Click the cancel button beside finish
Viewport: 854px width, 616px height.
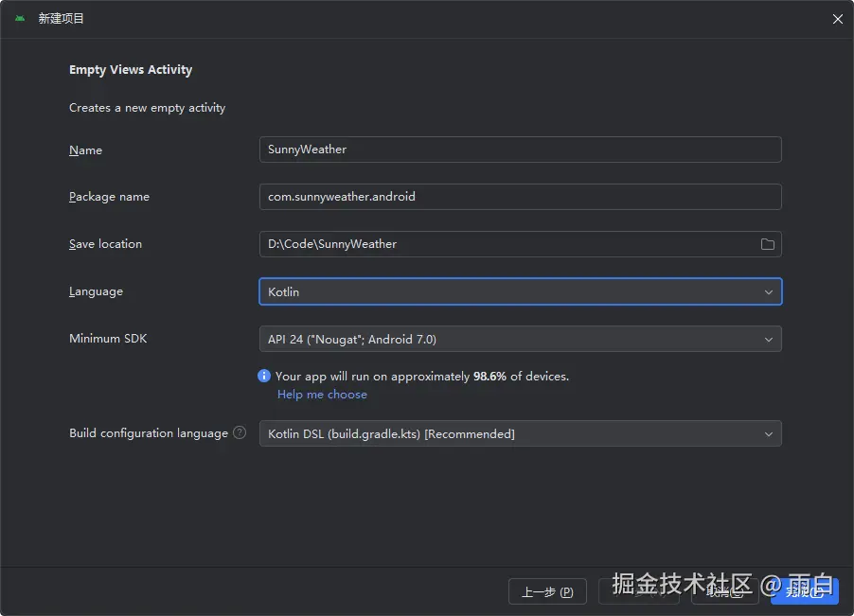click(724, 591)
